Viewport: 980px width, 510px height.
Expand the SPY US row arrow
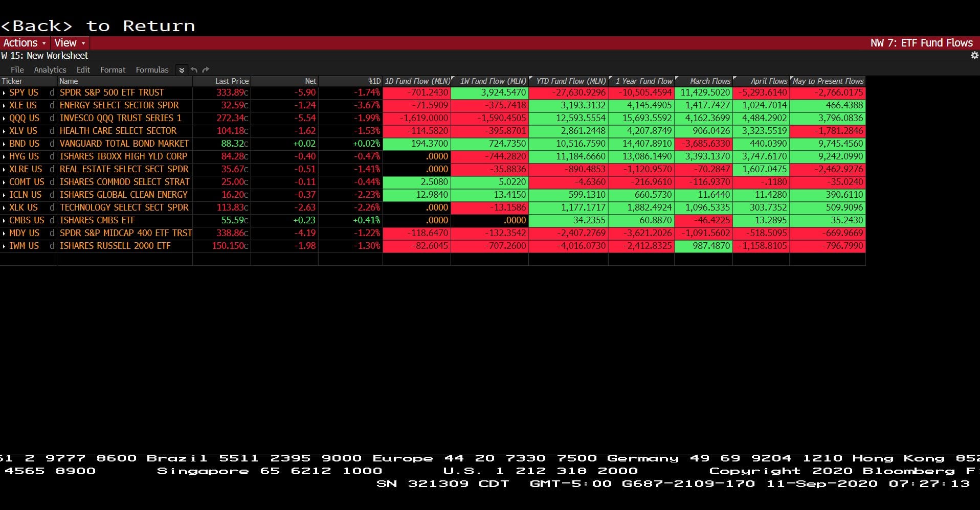4,92
